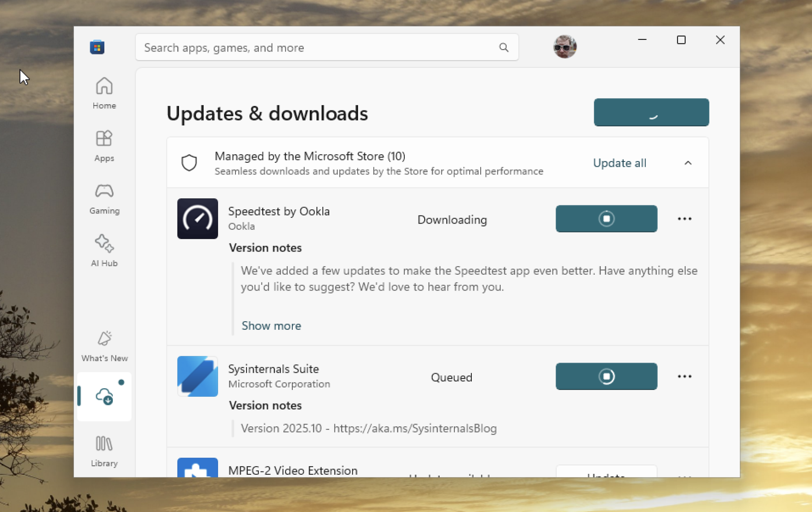Click the Sysinternals Suite title
812x512 pixels.
274,369
